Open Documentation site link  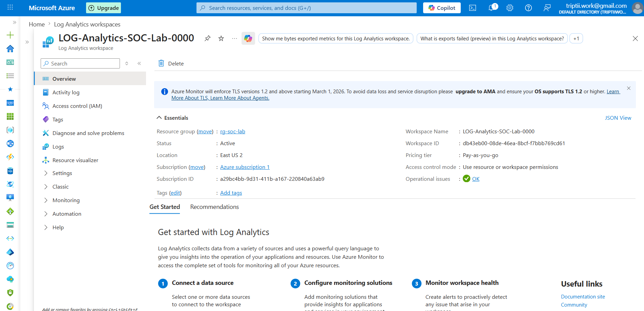[583, 297]
